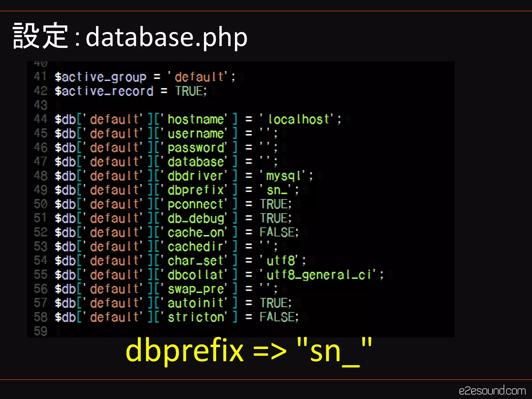Screen dimensions: 532x399
Task: Select the 'dbdriver' key on line 48
Action: click(196, 176)
